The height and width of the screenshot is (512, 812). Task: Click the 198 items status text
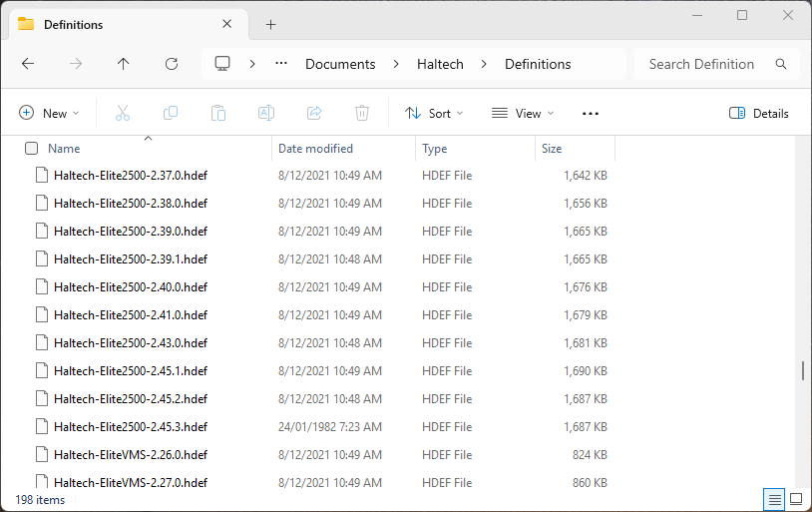coord(40,500)
